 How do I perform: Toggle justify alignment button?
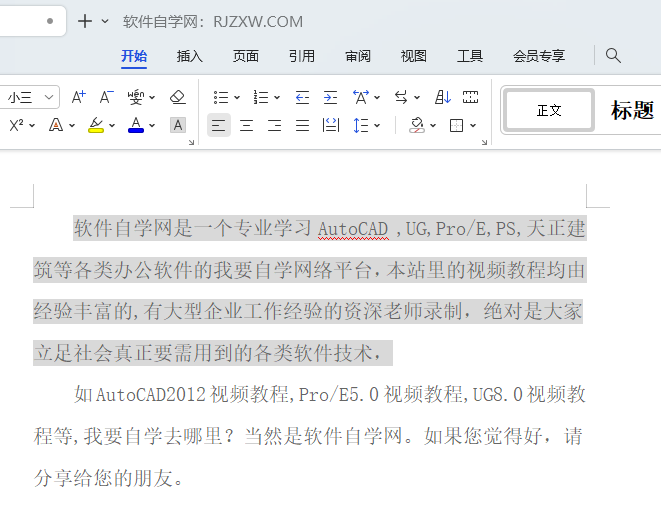point(302,125)
